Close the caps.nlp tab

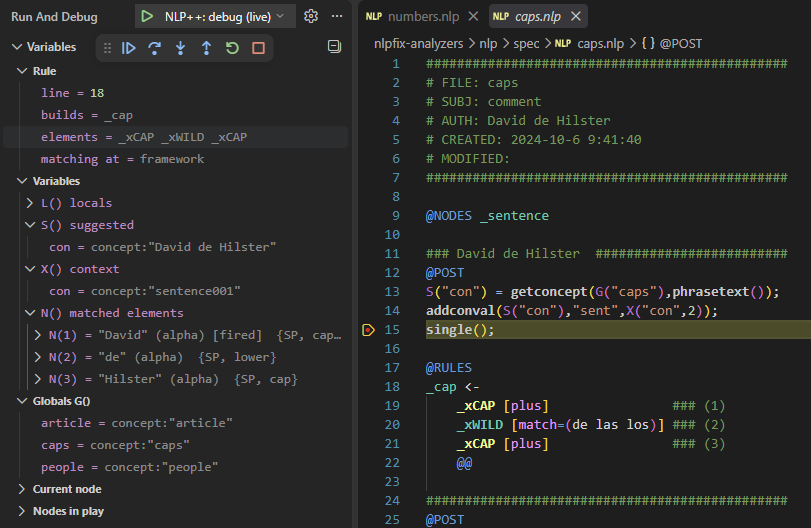click(576, 17)
